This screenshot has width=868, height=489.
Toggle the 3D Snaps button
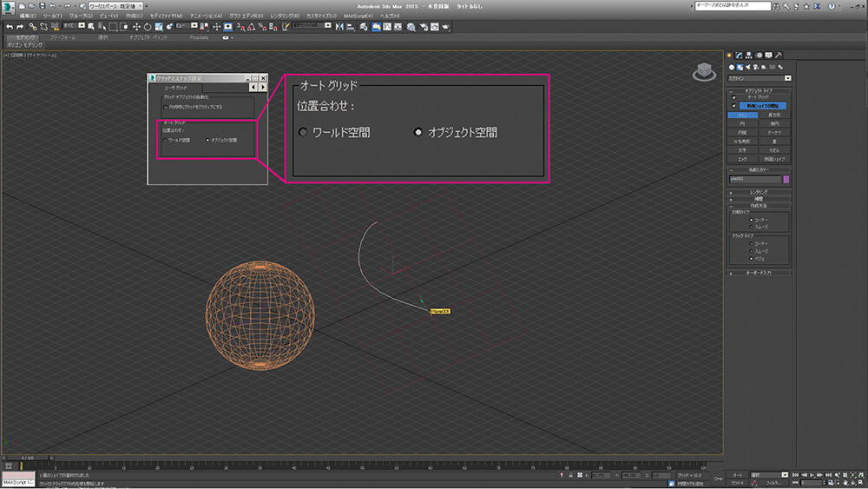[x=240, y=27]
